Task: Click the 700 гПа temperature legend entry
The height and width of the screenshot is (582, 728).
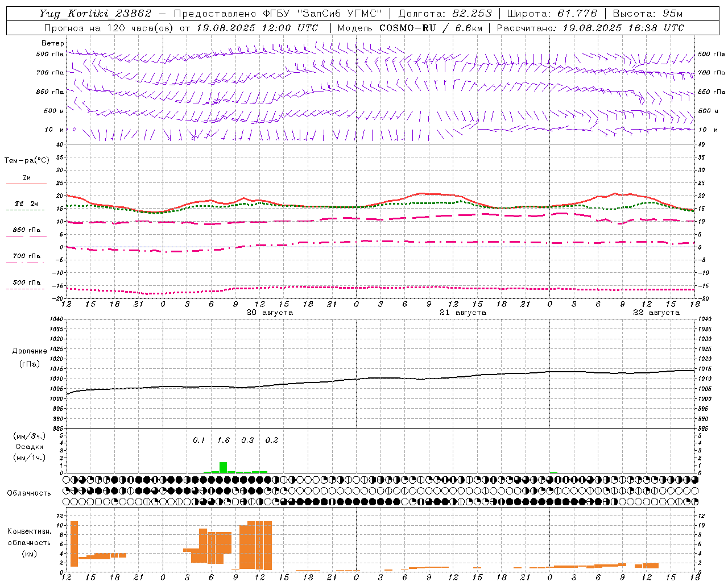Action: 27,256
